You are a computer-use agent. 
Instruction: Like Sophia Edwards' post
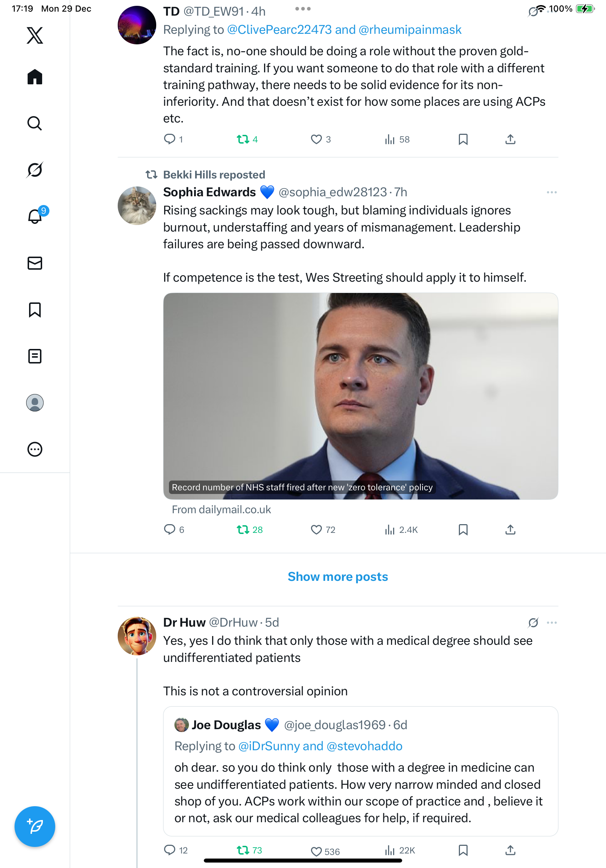[x=316, y=530]
